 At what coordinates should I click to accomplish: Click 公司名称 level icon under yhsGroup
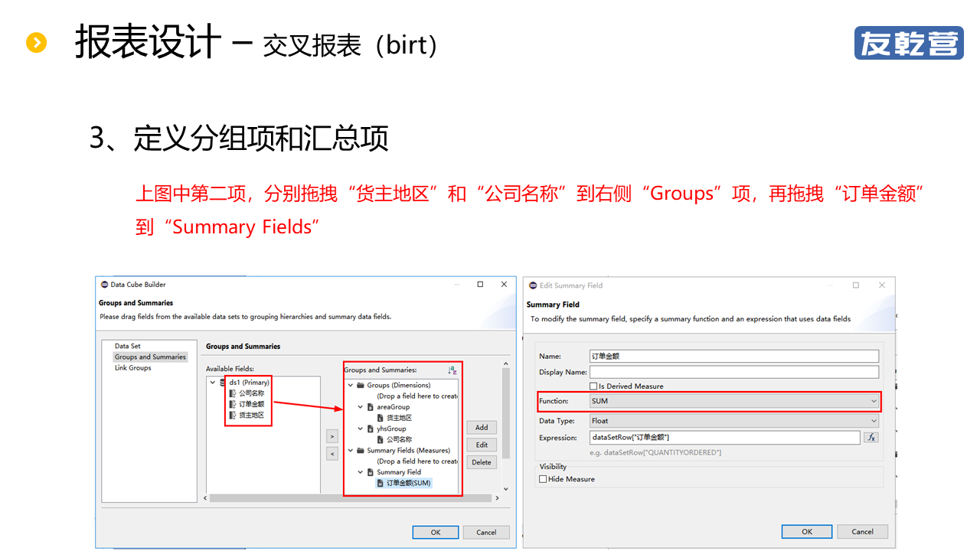pos(381,439)
